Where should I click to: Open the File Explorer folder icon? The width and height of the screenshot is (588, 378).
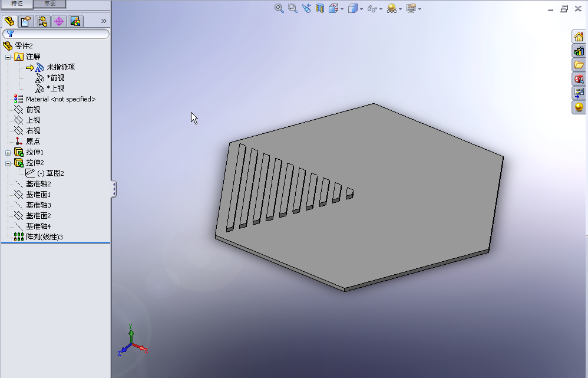(x=579, y=64)
